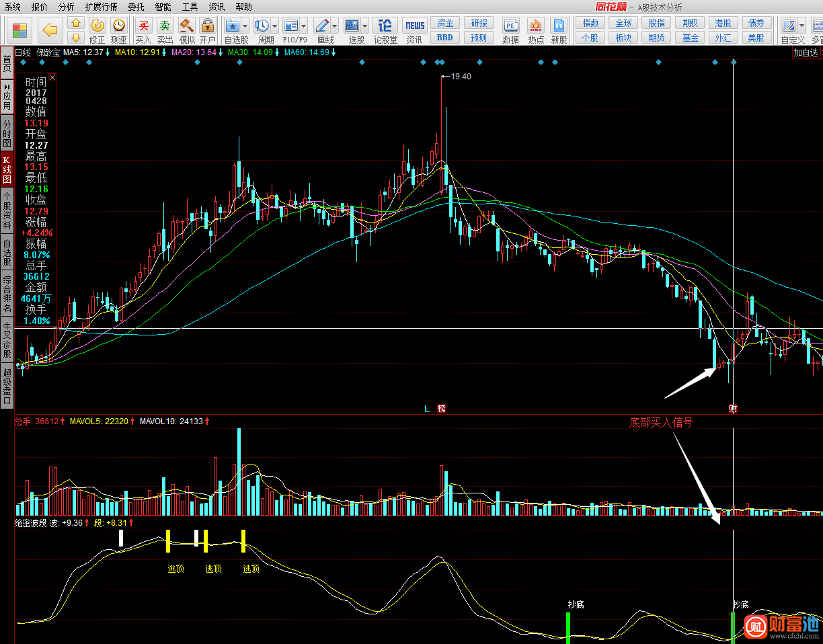This screenshot has width=823, height=644.
Task: Click the red 榜 marker below the chart
Action: click(442, 409)
